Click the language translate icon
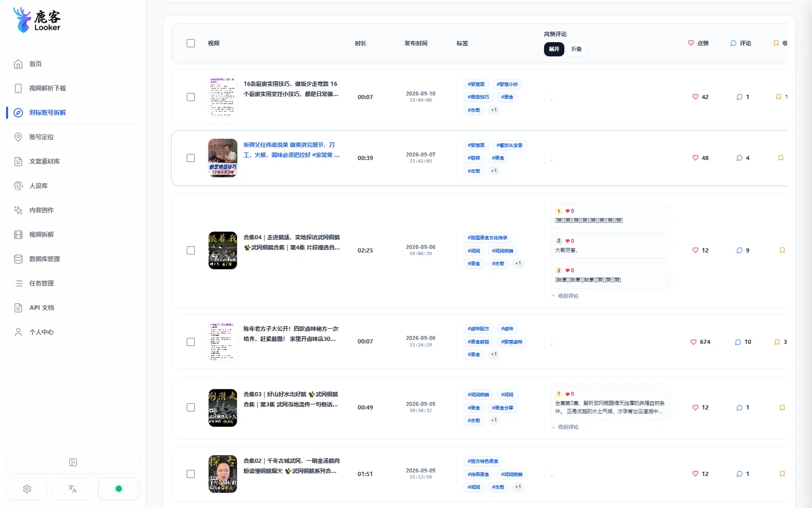This screenshot has width=812, height=508. tap(73, 489)
